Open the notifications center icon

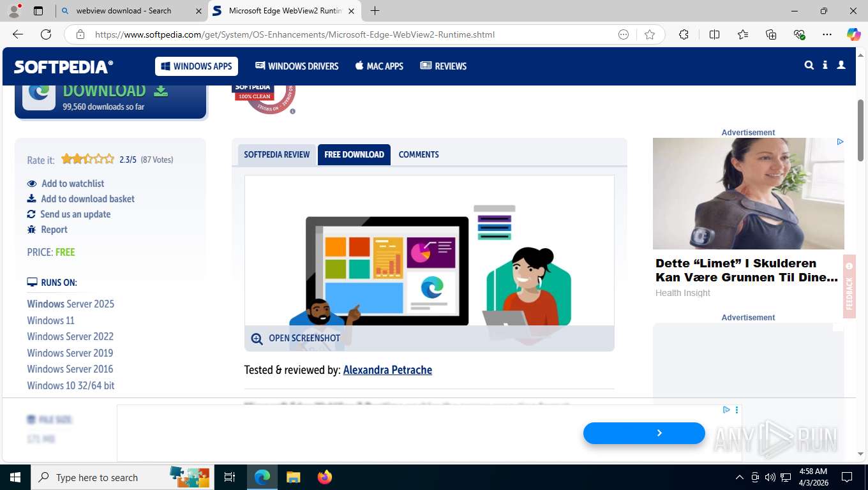point(847,477)
